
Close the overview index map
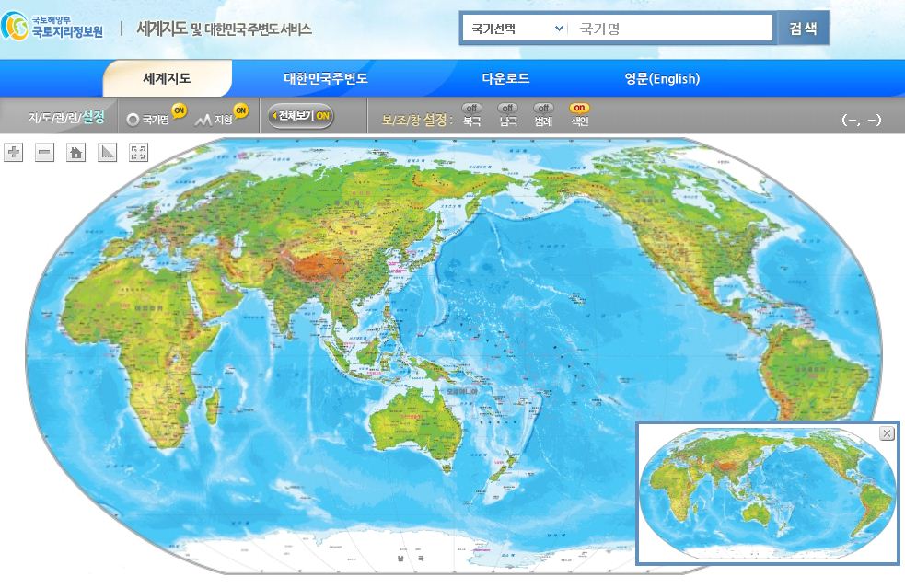(886, 433)
